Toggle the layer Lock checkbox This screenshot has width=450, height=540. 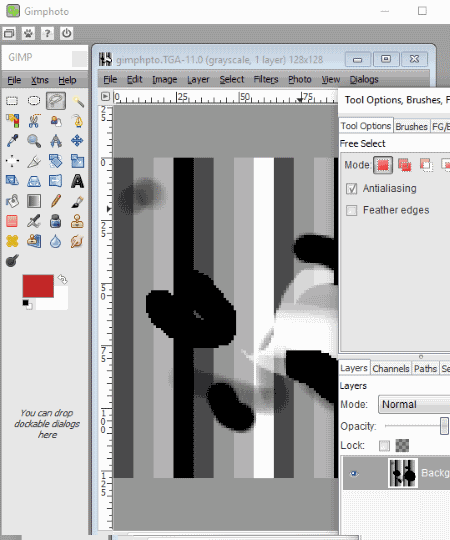[384, 446]
